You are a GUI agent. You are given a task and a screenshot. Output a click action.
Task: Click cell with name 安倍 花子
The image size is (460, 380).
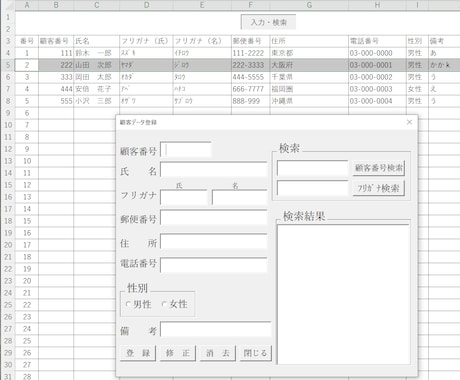coord(96,89)
